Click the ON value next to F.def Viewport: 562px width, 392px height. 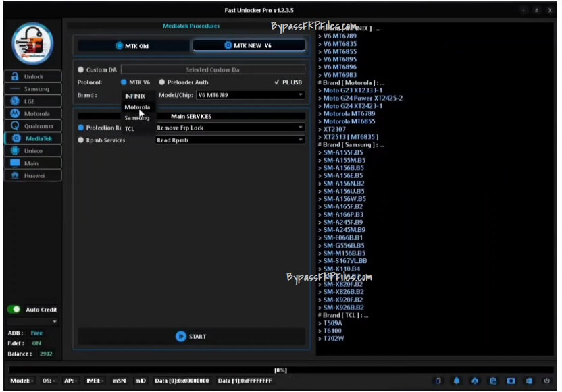(x=36, y=343)
